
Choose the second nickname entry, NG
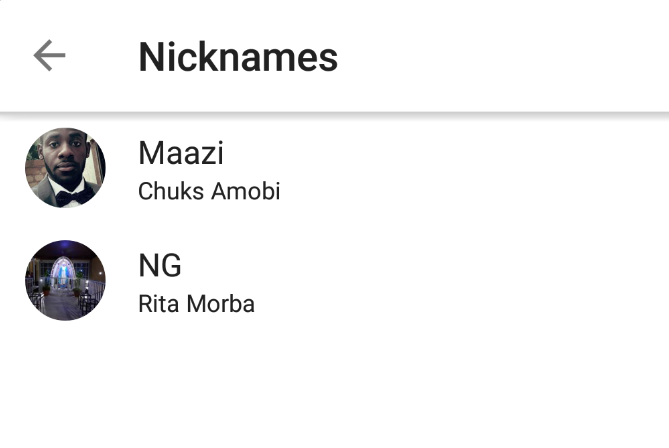click(160, 265)
